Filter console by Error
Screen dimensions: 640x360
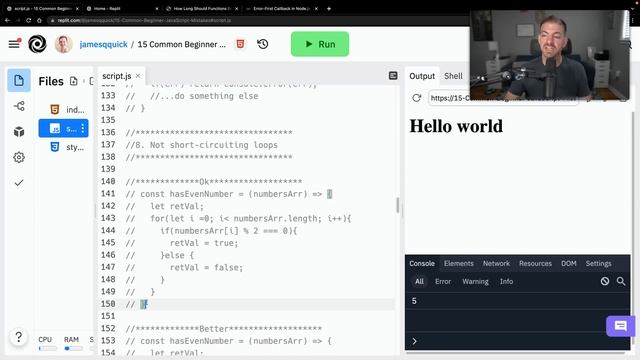[443, 281]
